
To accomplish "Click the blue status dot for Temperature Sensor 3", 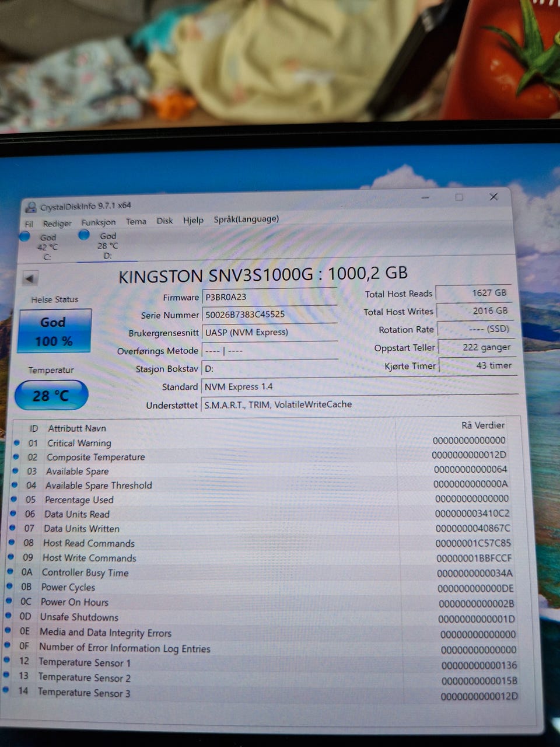I will (6, 690).
